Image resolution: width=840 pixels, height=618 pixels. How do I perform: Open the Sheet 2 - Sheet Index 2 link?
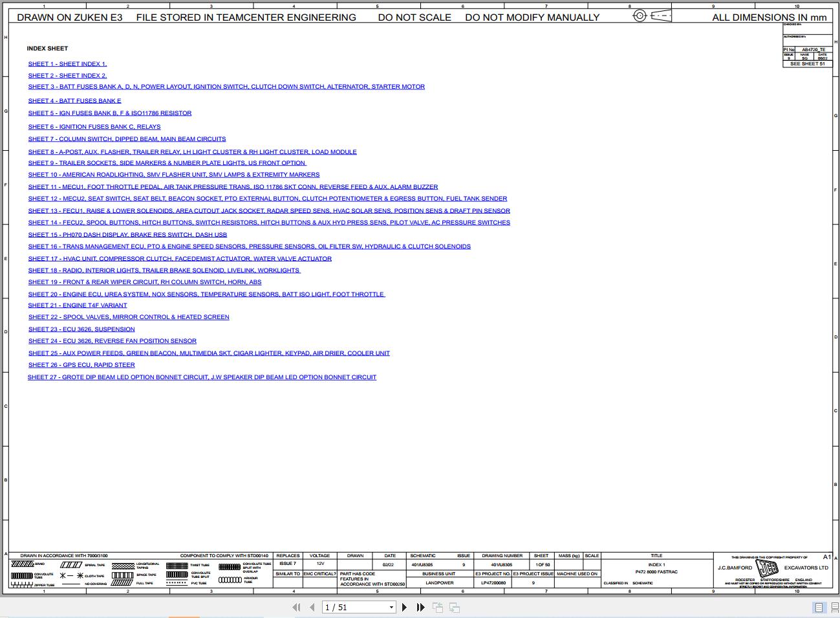(67, 76)
